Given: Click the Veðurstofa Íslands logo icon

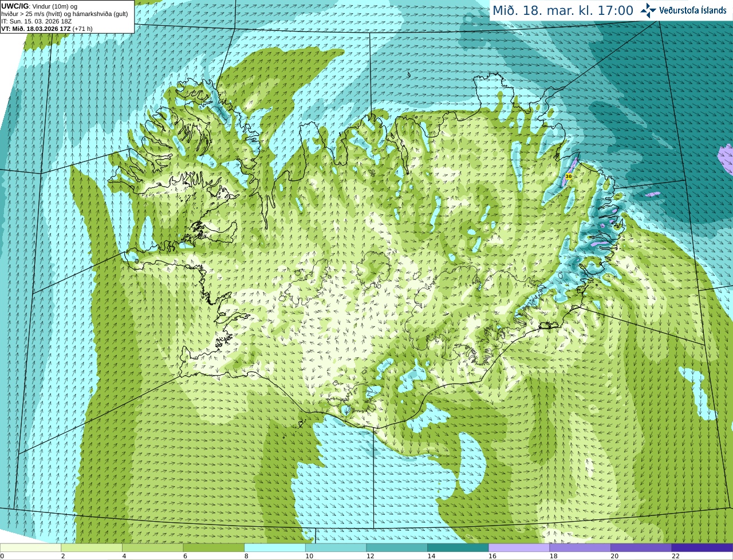Looking at the screenshot, I should click(x=648, y=10).
